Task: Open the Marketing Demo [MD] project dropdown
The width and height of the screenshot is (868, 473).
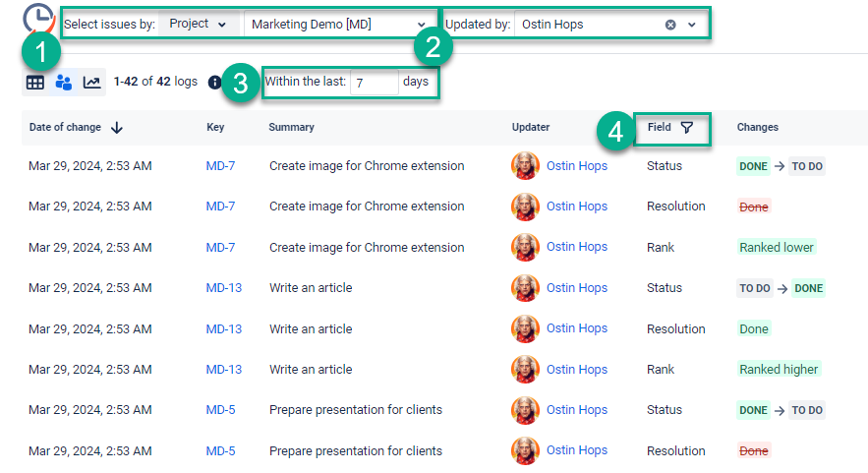Action: click(337, 25)
